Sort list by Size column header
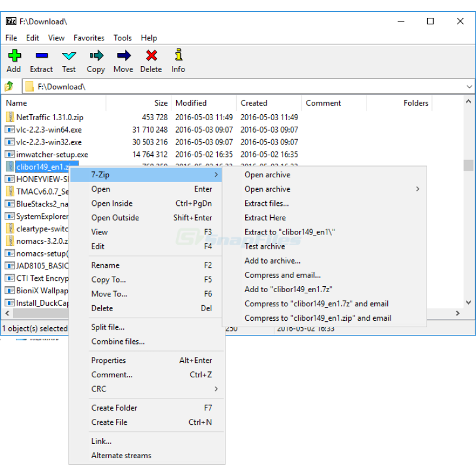 click(x=139, y=103)
